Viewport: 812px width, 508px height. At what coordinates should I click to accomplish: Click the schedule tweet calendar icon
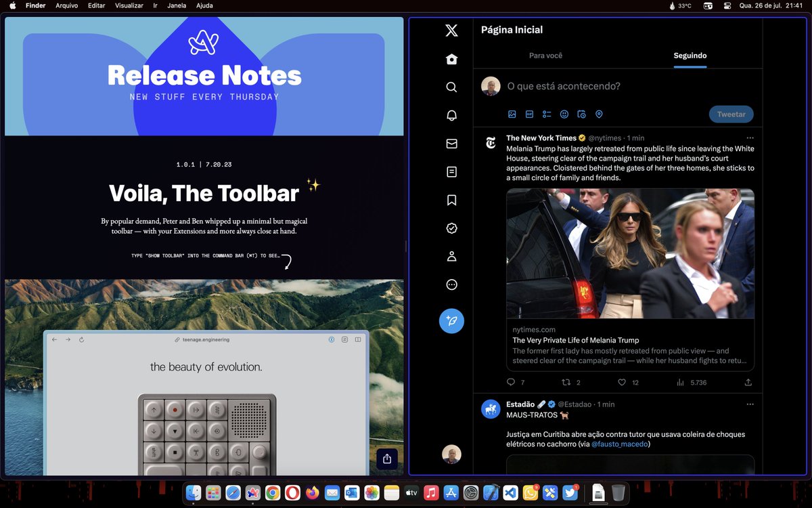(581, 114)
